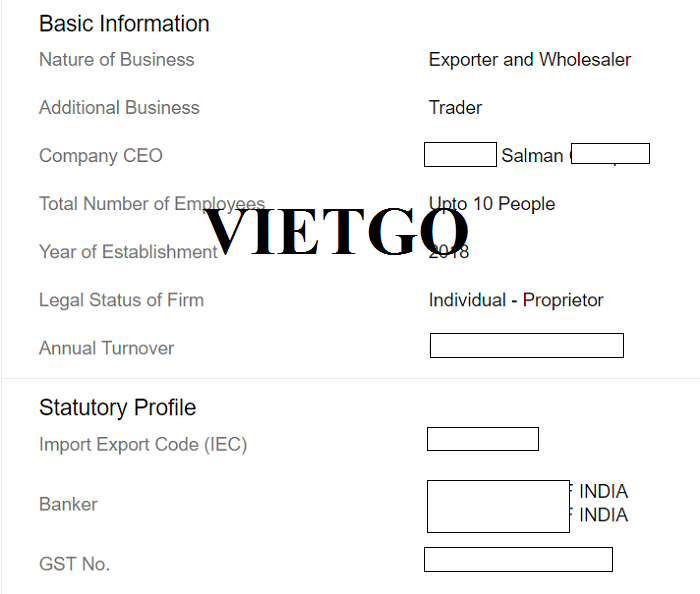Click the redacted box after Salman
The width and height of the screenshot is (700, 594).
pos(610,154)
